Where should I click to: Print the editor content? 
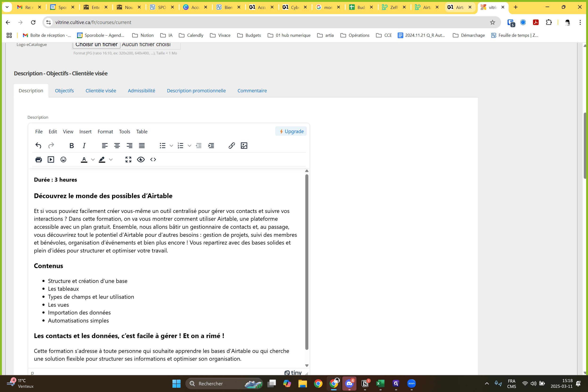coord(38,159)
